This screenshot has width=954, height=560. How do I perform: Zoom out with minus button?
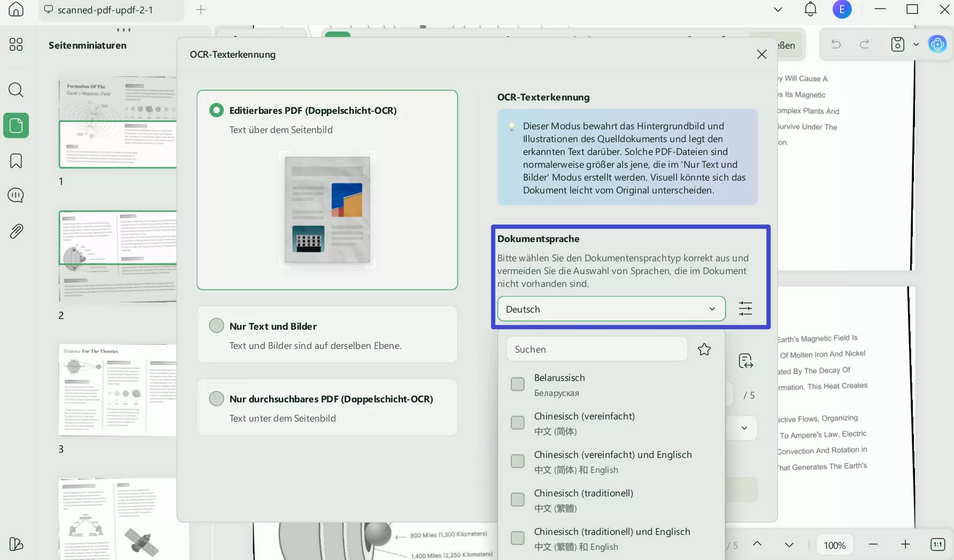coord(873,545)
